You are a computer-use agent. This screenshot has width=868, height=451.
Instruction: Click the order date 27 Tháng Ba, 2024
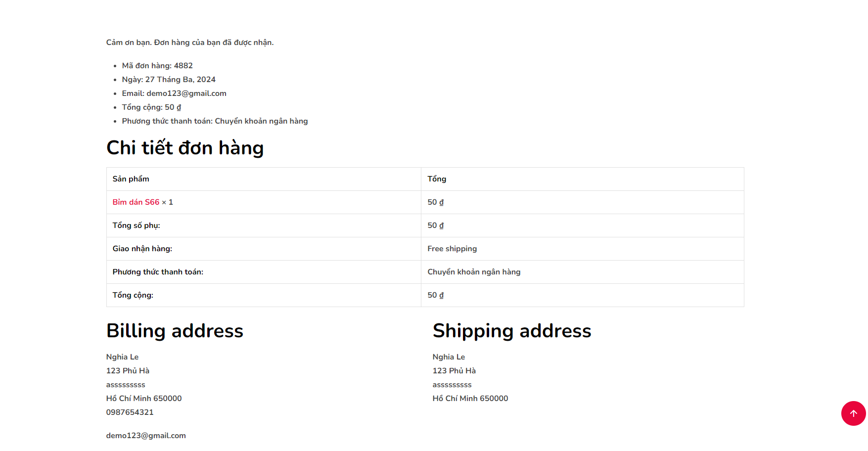[x=181, y=80]
